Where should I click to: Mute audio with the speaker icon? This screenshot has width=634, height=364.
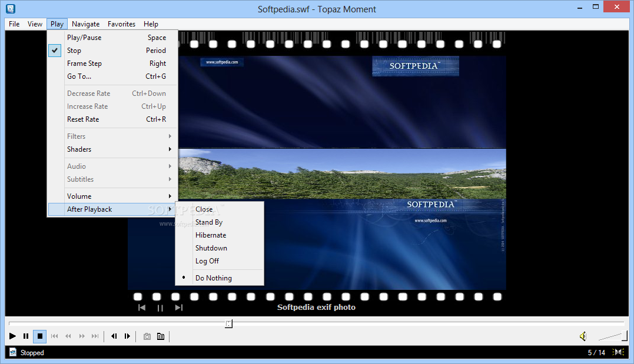[x=583, y=336]
